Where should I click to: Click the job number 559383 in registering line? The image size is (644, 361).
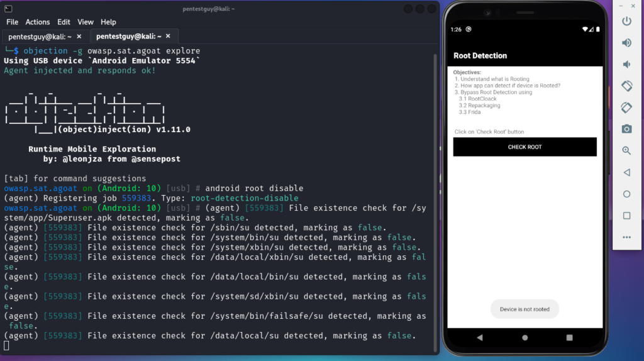point(136,198)
